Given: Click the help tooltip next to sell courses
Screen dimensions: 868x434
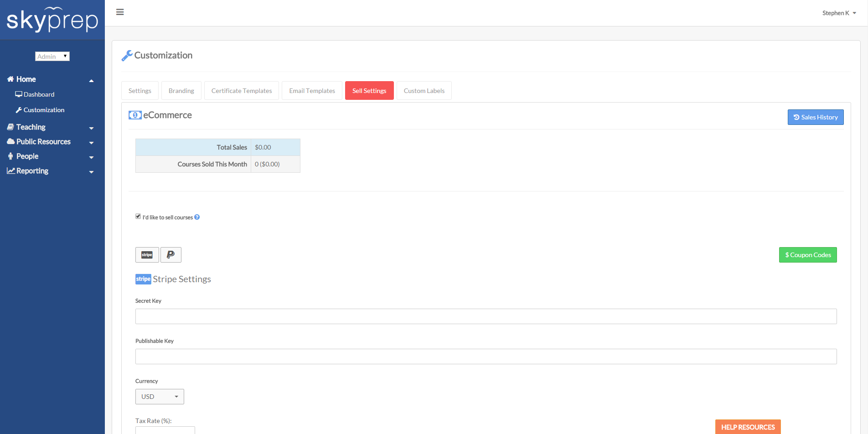Looking at the screenshot, I should pos(196,217).
